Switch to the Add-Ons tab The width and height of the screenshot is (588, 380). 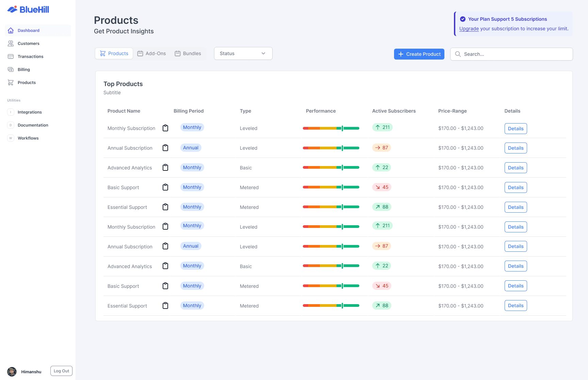151,53
